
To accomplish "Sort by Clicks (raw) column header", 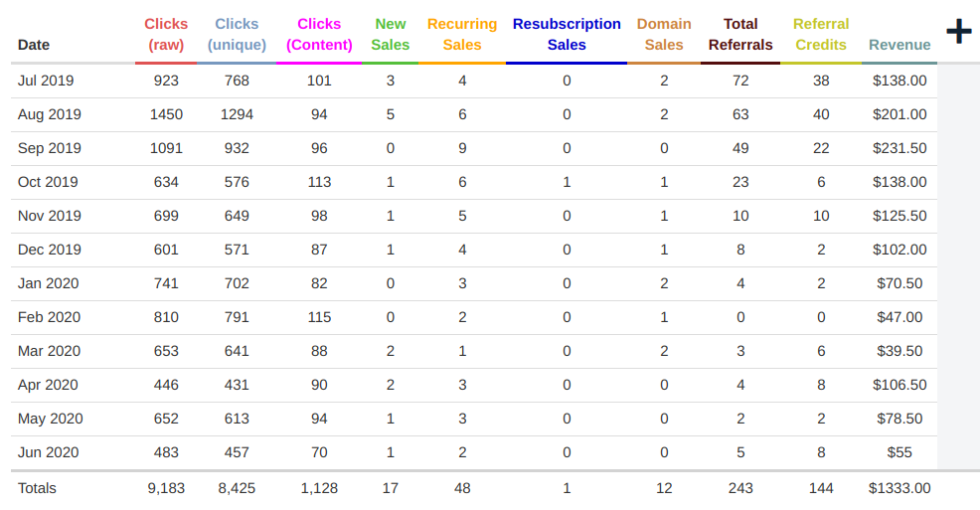I will pos(166,35).
